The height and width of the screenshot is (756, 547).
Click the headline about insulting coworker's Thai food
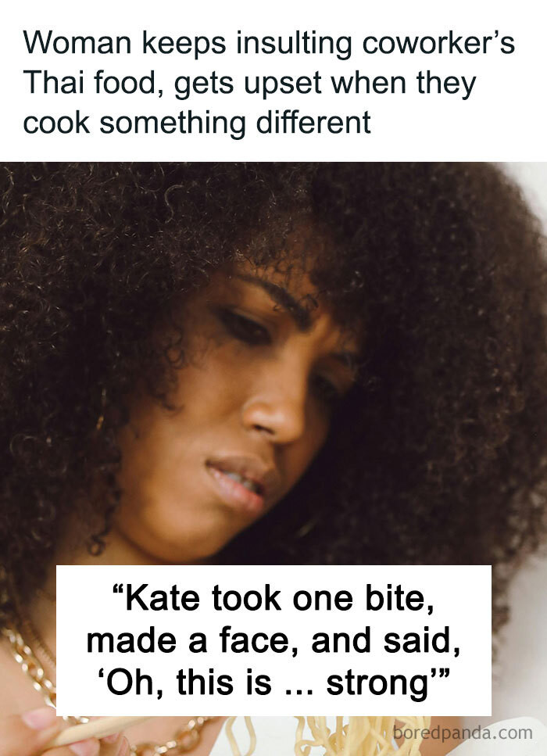click(x=269, y=83)
